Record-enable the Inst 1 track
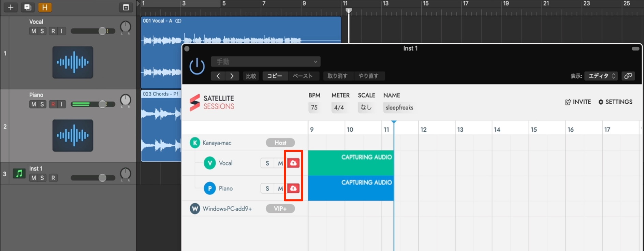Viewport: 644px width, 251px height. coord(53,178)
